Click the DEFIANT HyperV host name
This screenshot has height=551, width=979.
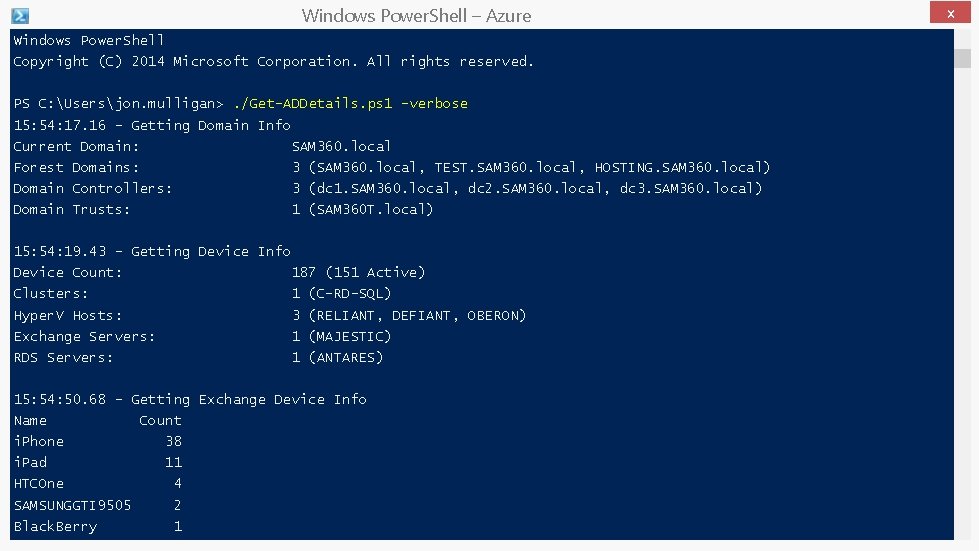tap(421, 315)
